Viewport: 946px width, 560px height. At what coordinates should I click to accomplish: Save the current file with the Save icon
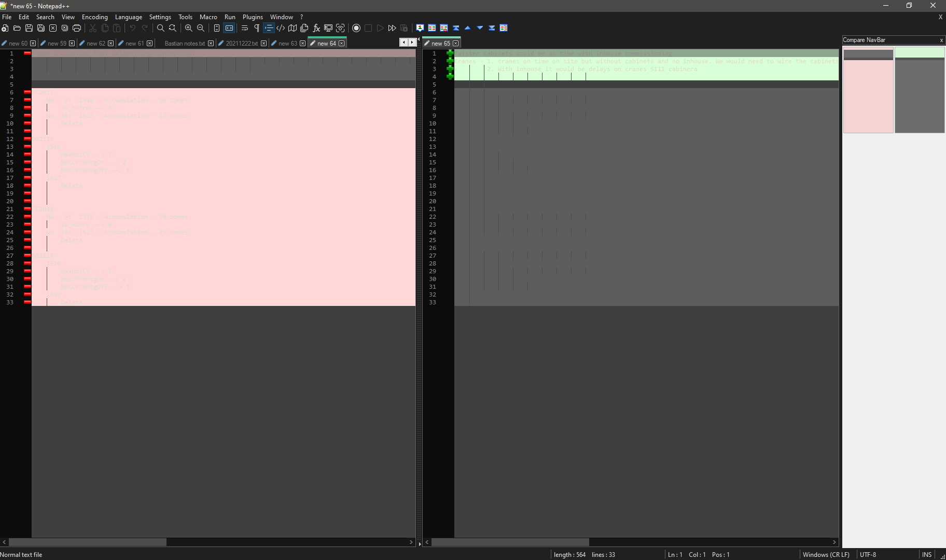coord(29,28)
